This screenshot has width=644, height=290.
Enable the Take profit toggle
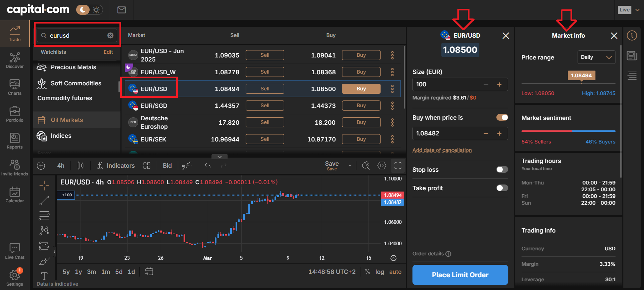pos(502,188)
